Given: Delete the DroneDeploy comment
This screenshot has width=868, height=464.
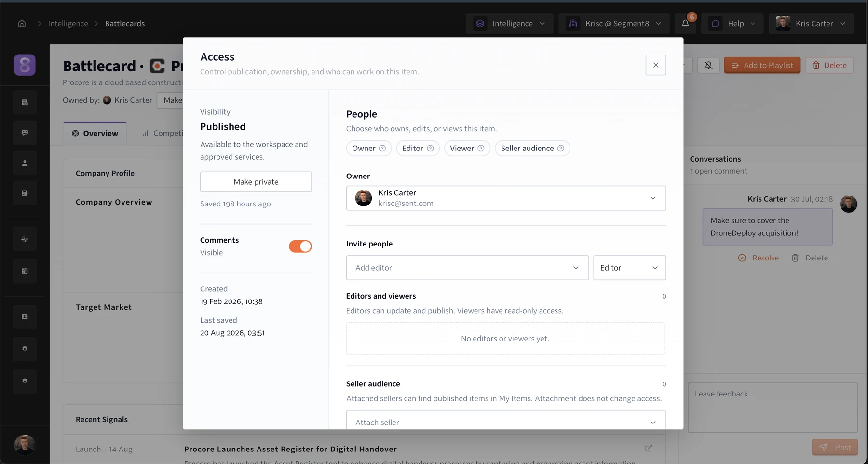Looking at the screenshot, I should (x=810, y=258).
